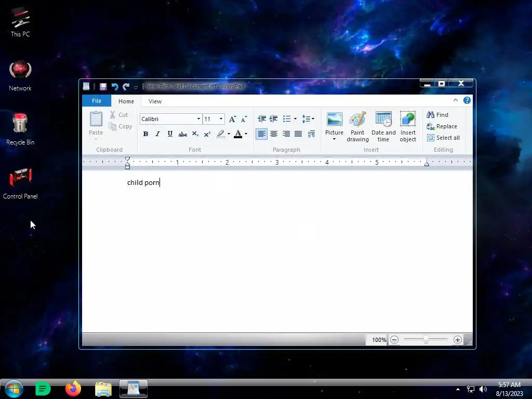
Task: Click the Copy icon in Clipboard group
Action: point(112,126)
